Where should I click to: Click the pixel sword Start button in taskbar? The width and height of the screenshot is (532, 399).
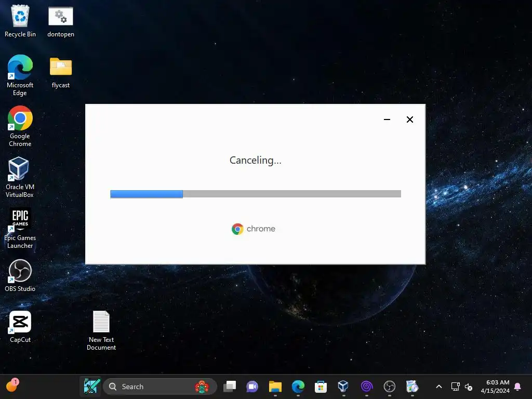[91, 387]
